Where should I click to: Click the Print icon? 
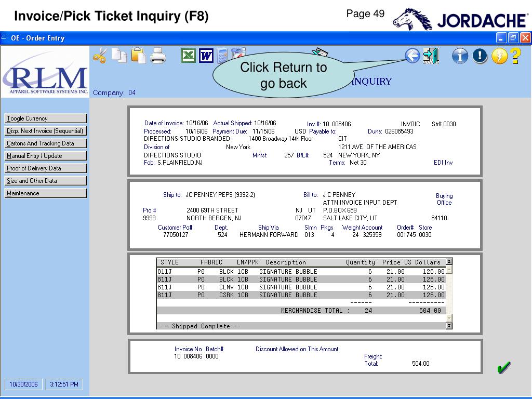[158, 56]
